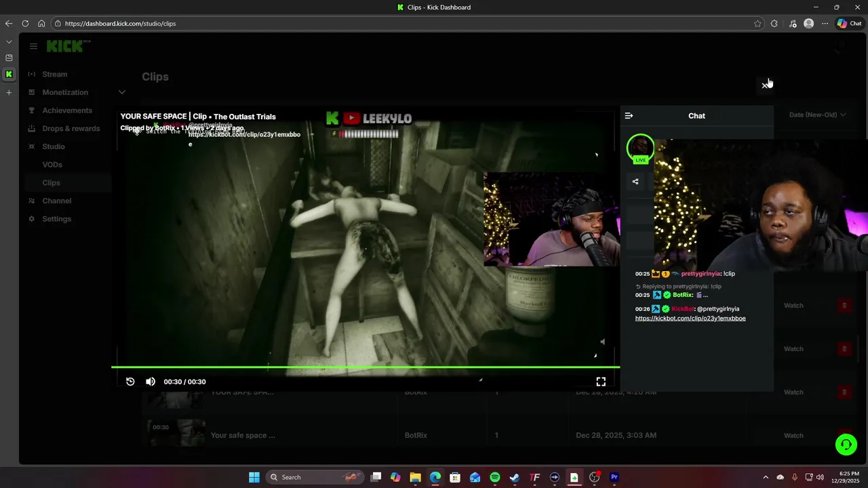Click prettygirlnyia username in chat
The height and width of the screenshot is (488, 868).
coord(701,274)
